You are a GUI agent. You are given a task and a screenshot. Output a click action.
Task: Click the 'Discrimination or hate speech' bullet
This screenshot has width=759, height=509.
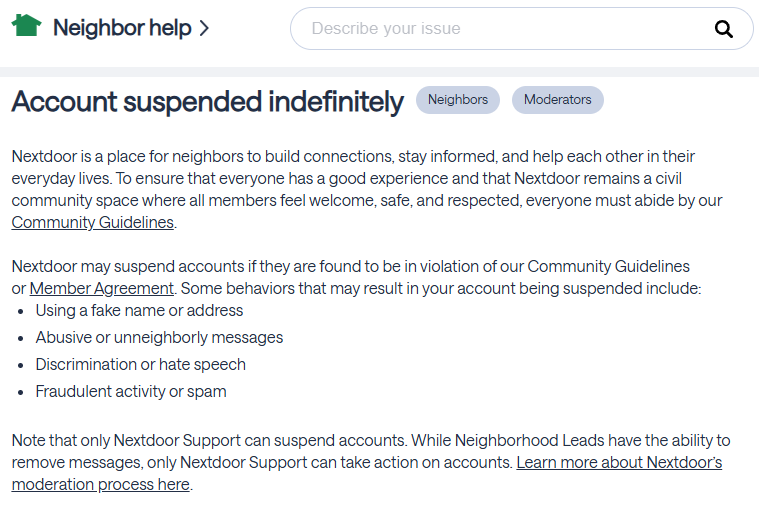pyautogui.click(x=140, y=365)
